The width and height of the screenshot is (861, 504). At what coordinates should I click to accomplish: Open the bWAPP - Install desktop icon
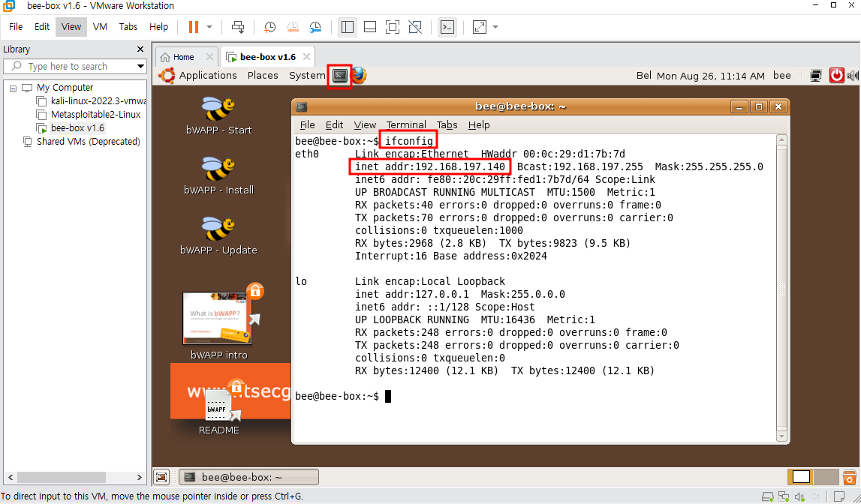click(x=218, y=175)
